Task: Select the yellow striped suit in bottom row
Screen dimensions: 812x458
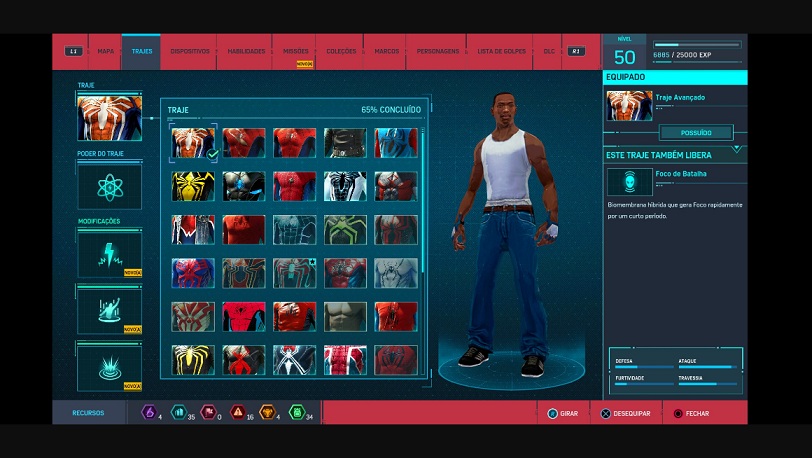Action: pos(193,360)
